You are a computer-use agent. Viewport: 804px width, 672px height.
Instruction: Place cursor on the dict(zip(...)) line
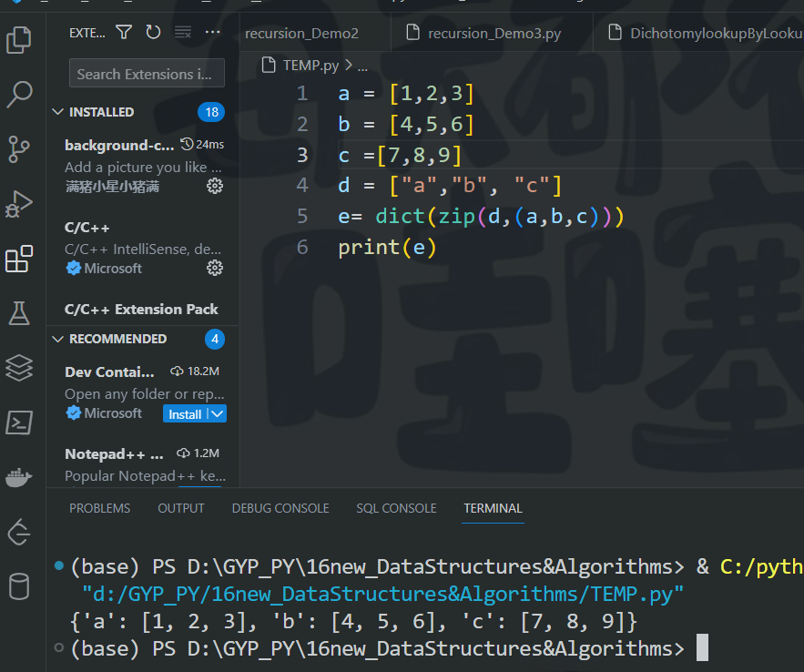[481, 217]
